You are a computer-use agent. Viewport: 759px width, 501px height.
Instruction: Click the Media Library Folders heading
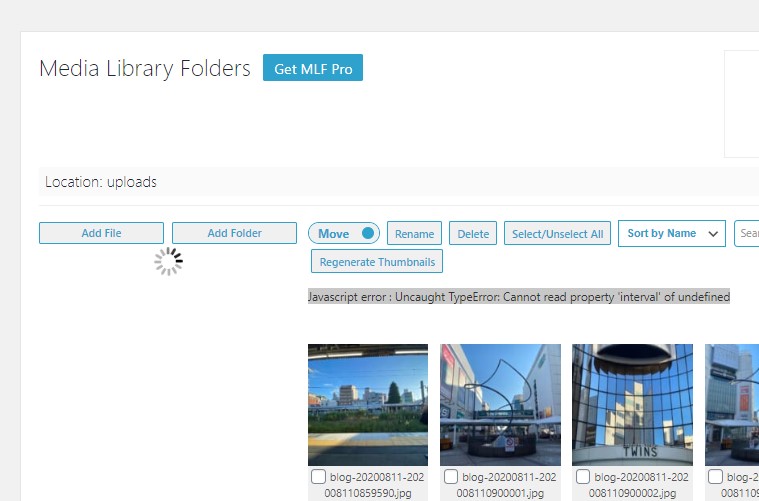tap(145, 68)
